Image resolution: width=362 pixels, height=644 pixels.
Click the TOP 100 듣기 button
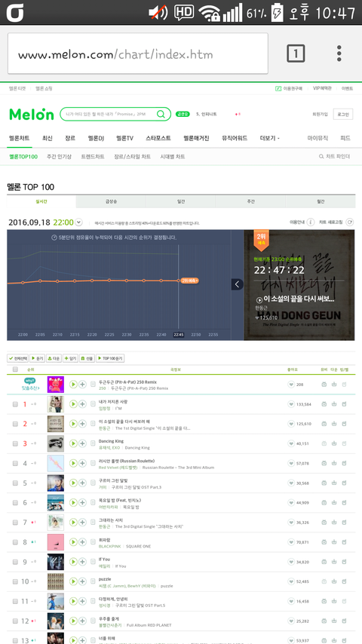point(110,358)
